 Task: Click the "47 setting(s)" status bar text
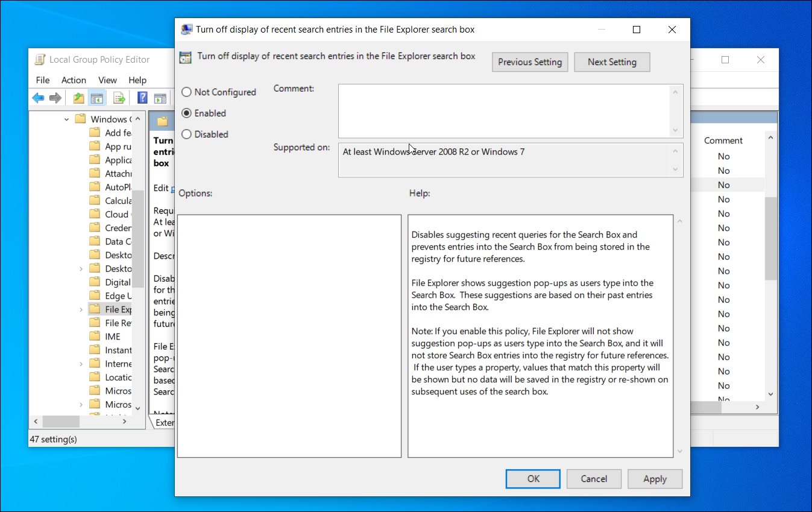pyautogui.click(x=54, y=440)
